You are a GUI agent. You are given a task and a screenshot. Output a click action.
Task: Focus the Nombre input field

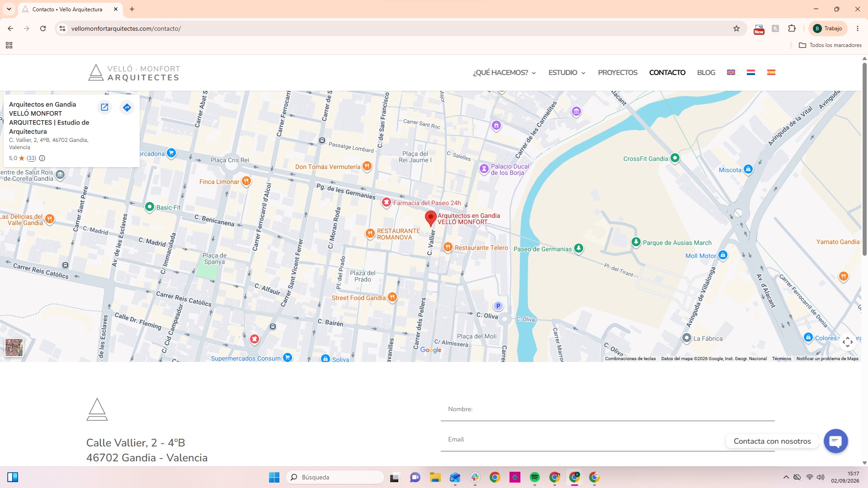[x=608, y=409]
